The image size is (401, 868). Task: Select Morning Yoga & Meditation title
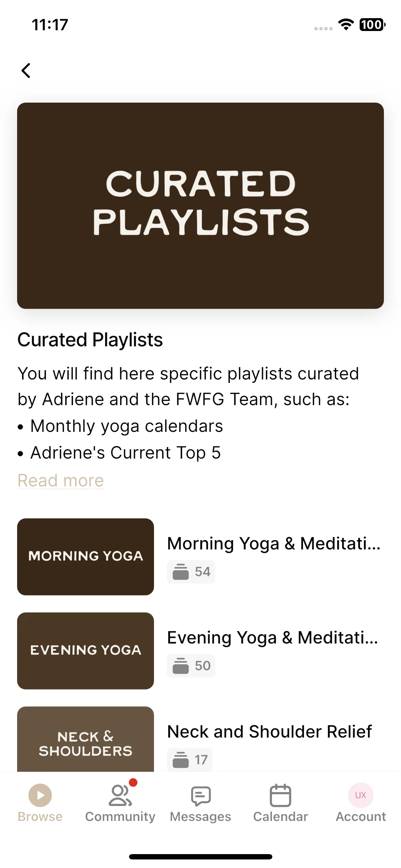[x=274, y=544]
